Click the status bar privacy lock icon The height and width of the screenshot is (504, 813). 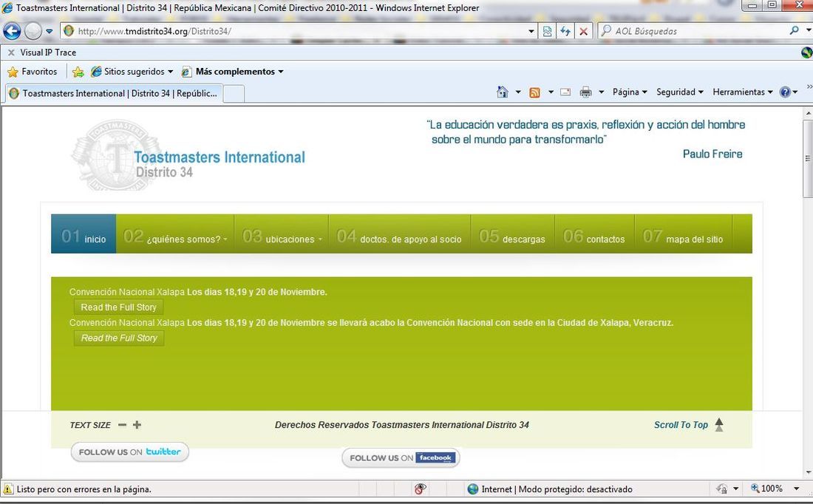[x=721, y=488]
